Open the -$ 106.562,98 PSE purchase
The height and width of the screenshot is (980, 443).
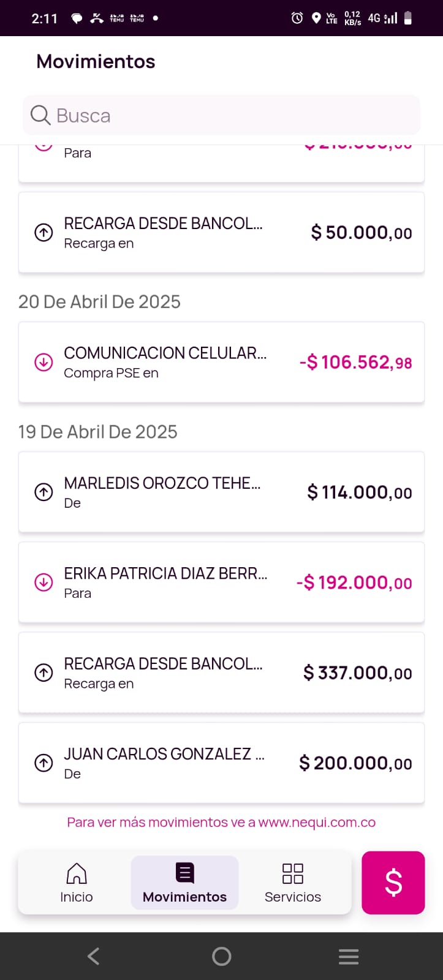tap(221, 362)
